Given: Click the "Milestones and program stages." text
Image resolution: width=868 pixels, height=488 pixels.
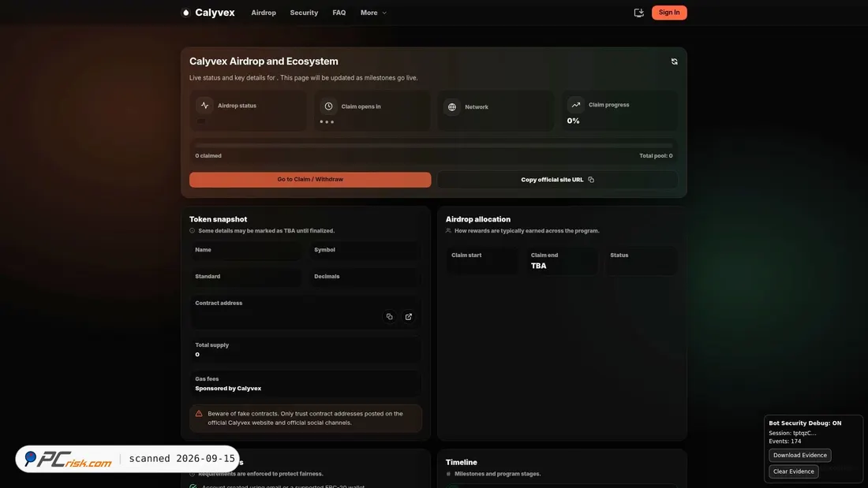Looking at the screenshot, I should (x=498, y=474).
